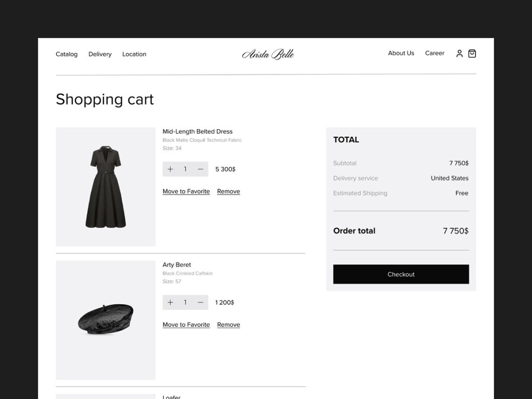Image resolution: width=532 pixels, height=399 pixels.
Task: Open the black beret product image
Action: 105,320
